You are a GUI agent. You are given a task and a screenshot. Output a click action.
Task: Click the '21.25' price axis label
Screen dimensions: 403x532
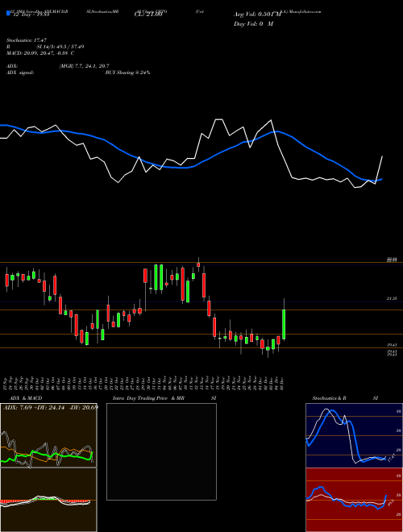392,298
